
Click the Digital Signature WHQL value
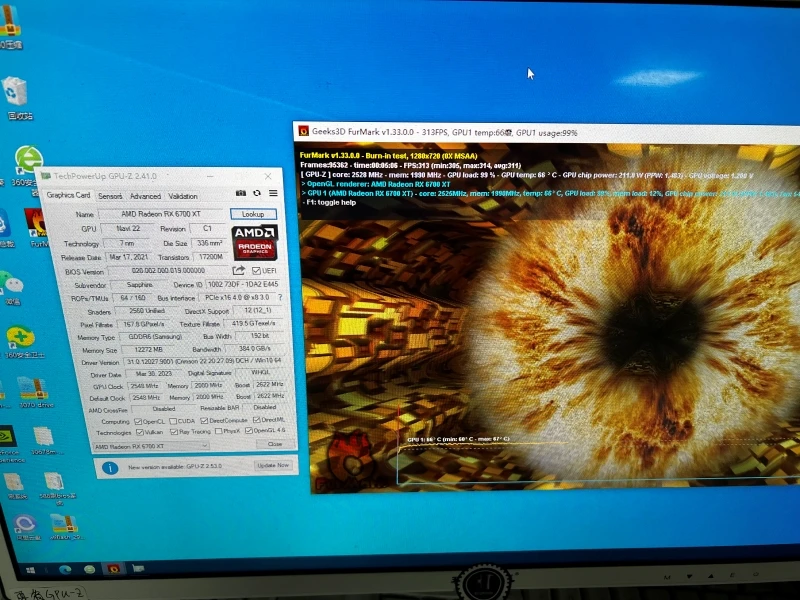pyautogui.click(x=260, y=372)
